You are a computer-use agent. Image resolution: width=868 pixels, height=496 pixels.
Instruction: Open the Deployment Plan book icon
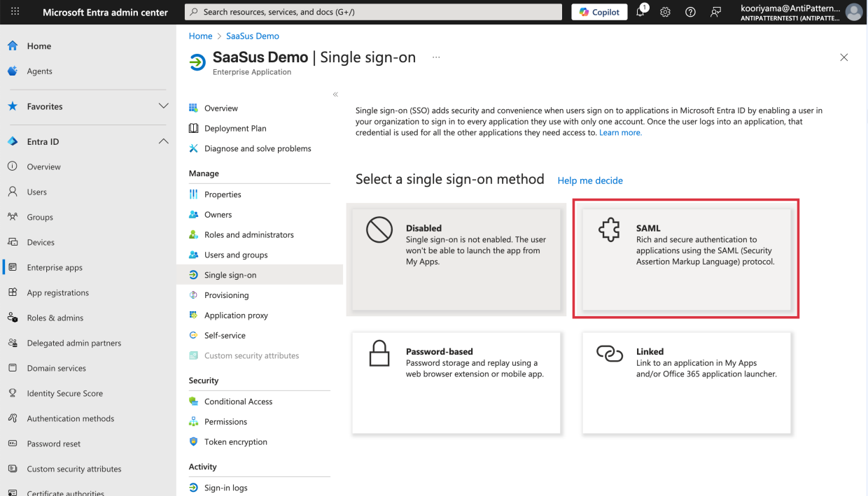pyautogui.click(x=194, y=129)
